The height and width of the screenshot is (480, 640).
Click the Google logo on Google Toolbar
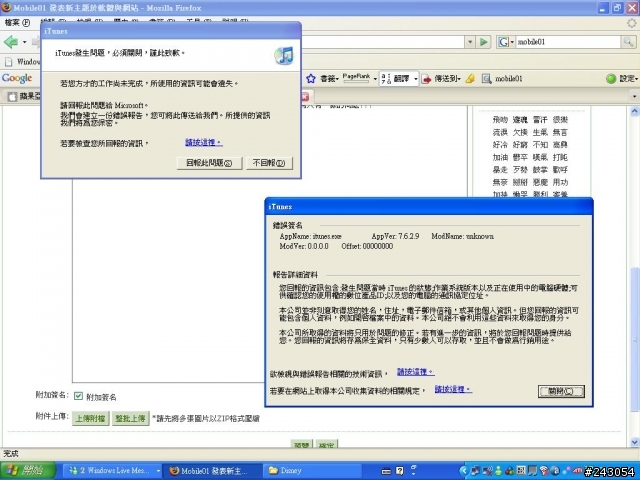point(17,78)
